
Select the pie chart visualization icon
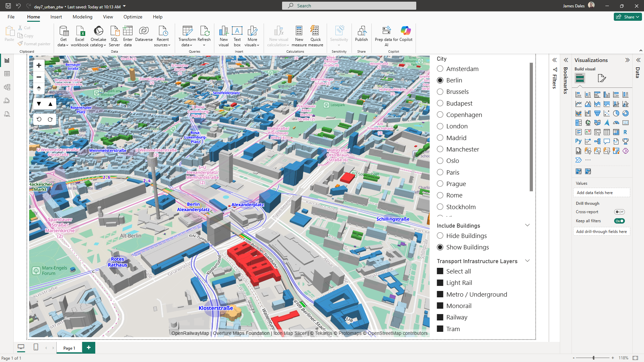click(616, 113)
